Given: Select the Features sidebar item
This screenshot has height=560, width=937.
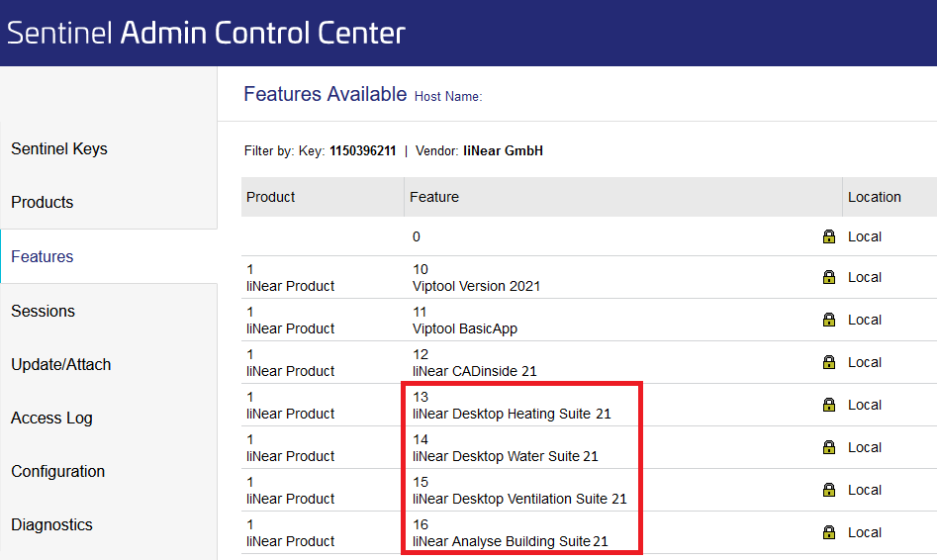Looking at the screenshot, I should (x=42, y=256).
